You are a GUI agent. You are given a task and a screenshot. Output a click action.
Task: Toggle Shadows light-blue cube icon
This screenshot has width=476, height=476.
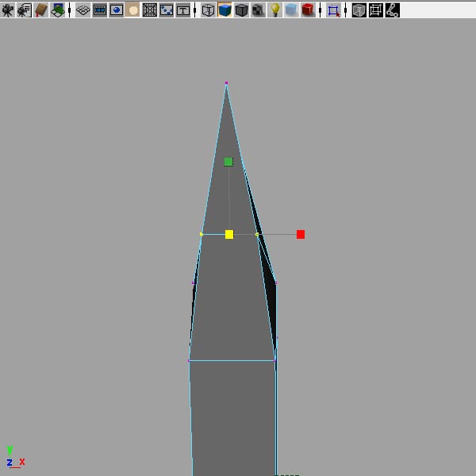291,10
